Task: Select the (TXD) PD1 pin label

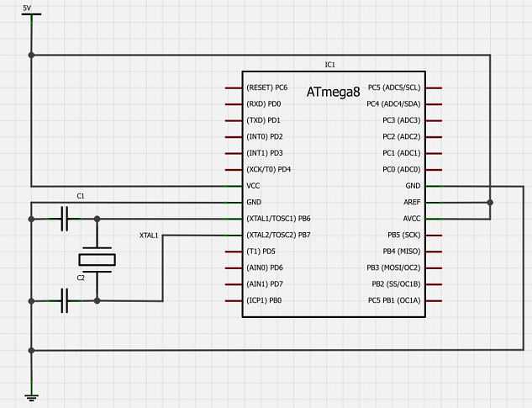Action: pos(263,120)
